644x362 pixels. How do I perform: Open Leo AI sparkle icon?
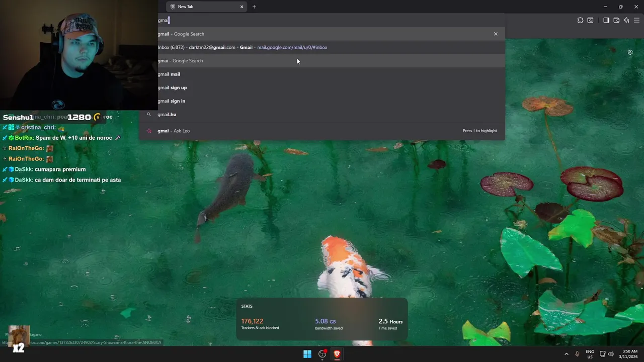(626, 20)
